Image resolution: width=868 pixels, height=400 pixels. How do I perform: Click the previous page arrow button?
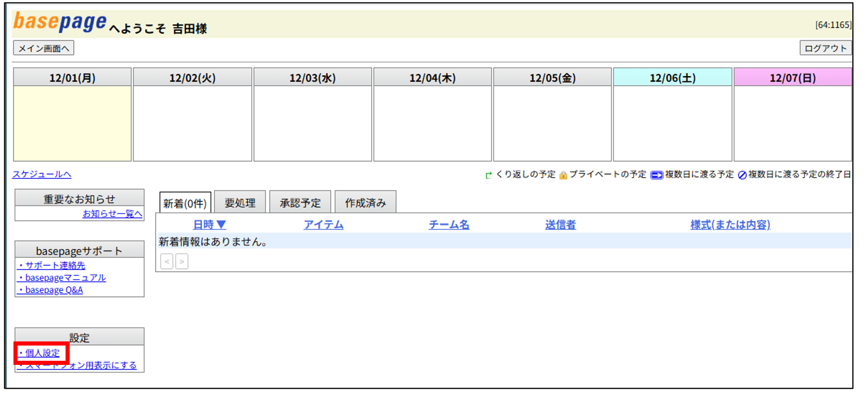(x=167, y=261)
